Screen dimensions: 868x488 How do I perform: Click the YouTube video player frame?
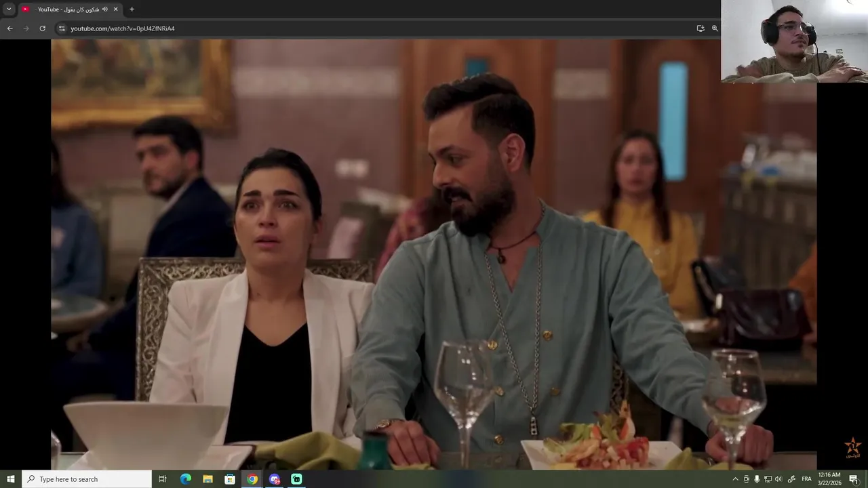coord(434,254)
